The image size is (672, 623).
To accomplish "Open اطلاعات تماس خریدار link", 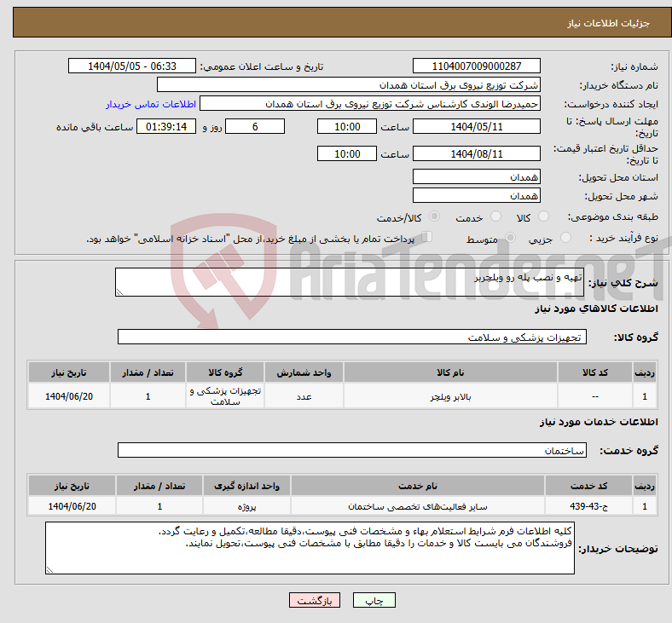I will coord(151,104).
